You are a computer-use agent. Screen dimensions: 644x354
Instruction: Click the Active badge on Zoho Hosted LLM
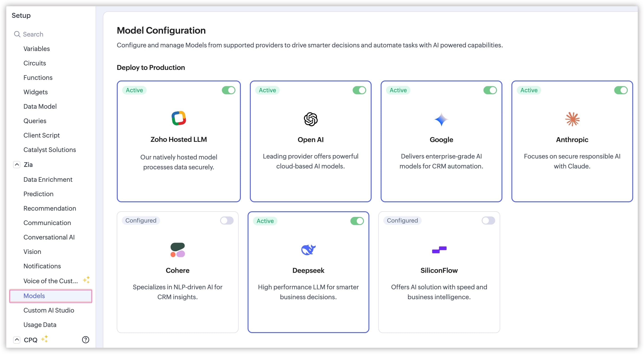pos(134,90)
